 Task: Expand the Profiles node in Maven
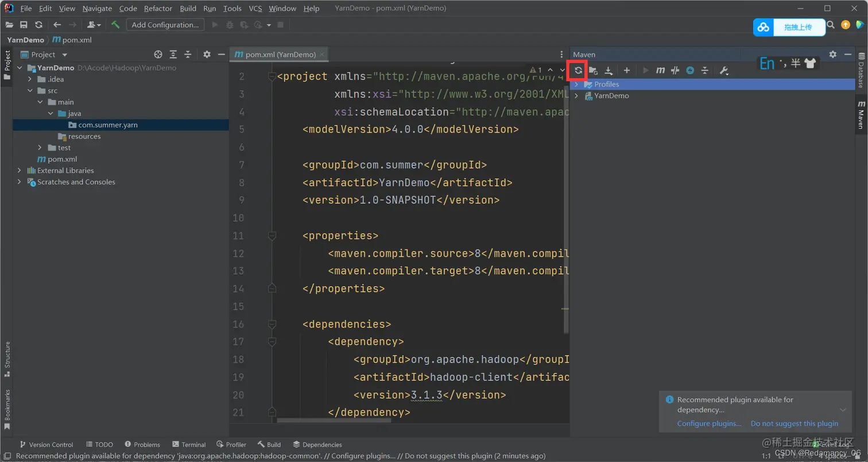(576, 84)
